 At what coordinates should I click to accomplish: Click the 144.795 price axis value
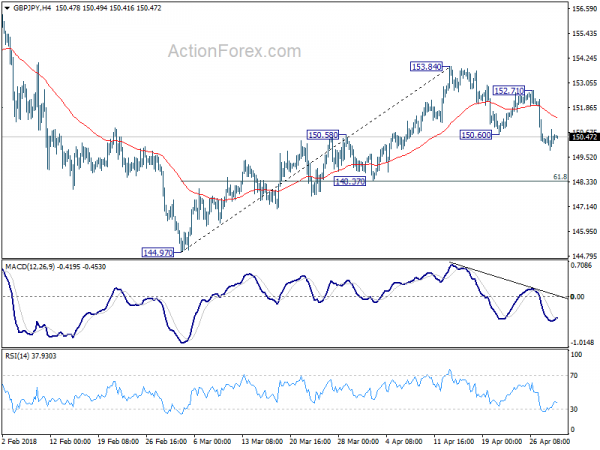[584, 256]
